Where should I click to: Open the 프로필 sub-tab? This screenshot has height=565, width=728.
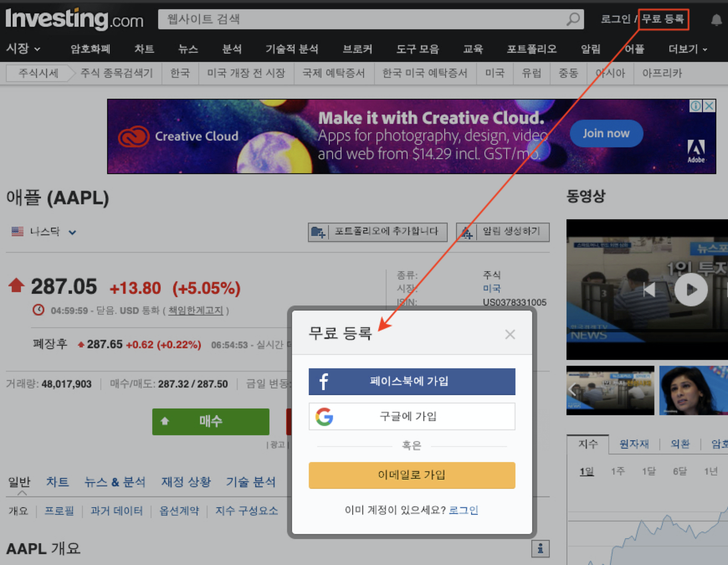pyautogui.click(x=59, y=511)
